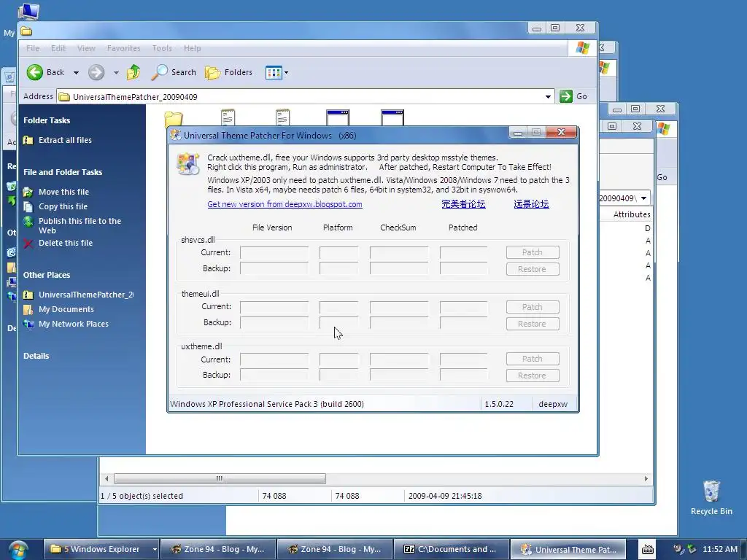Expand the Address bar dropdown
This screenshot has width=747, height=560.
pos(548,97)
